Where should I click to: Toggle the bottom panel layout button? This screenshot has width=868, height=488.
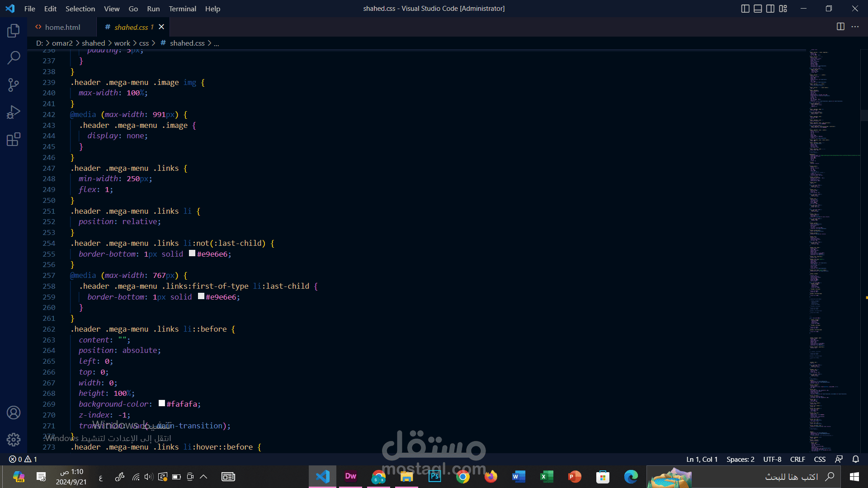click(758, 9)
